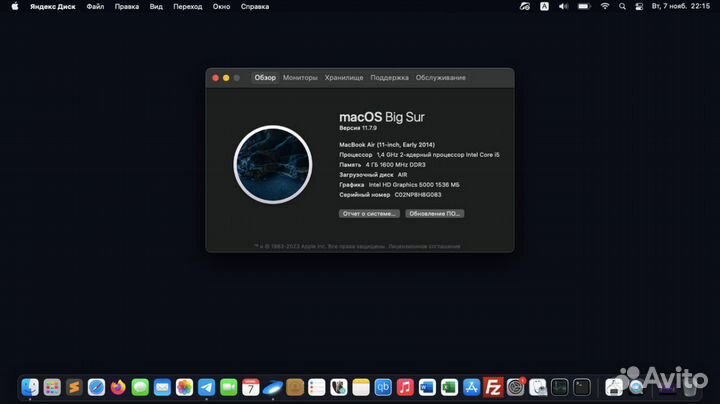
Task: Open Calendar showing 7 in Dock
Action: tap(250, 387)
